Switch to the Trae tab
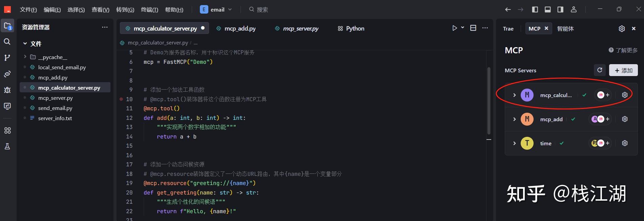644x221 pixels. 508,29
